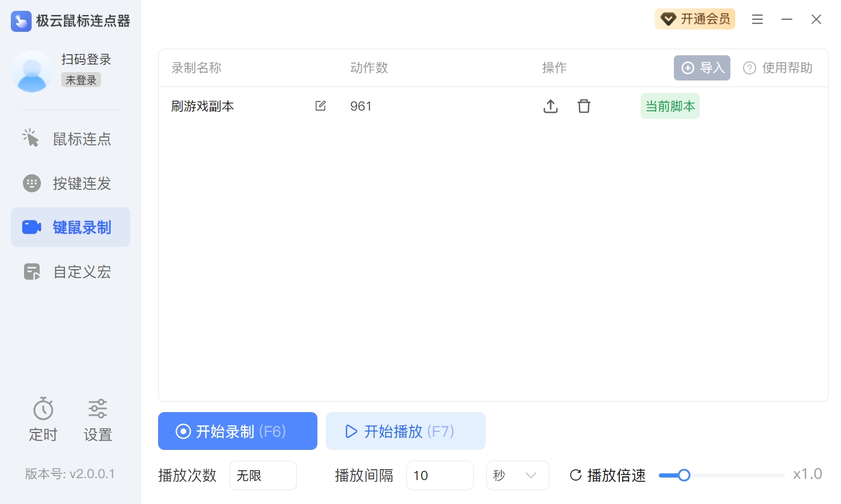Screen dimensions: 841x504
Task: Click the rename edit icon beside 刷游戏副本
Action: point(320,106)
